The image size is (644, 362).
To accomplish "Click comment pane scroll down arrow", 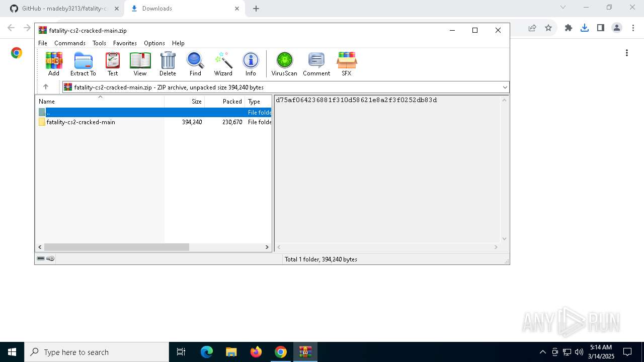I will point(504,239).
